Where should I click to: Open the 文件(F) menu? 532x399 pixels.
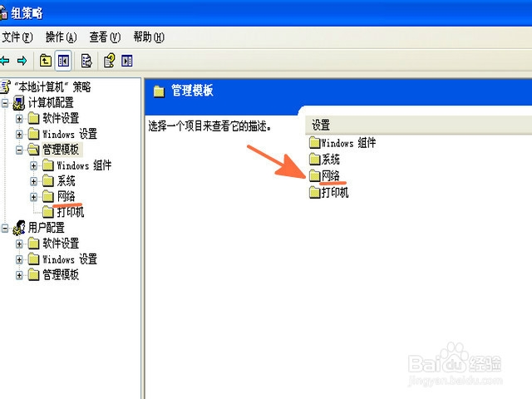pos(17,37)
